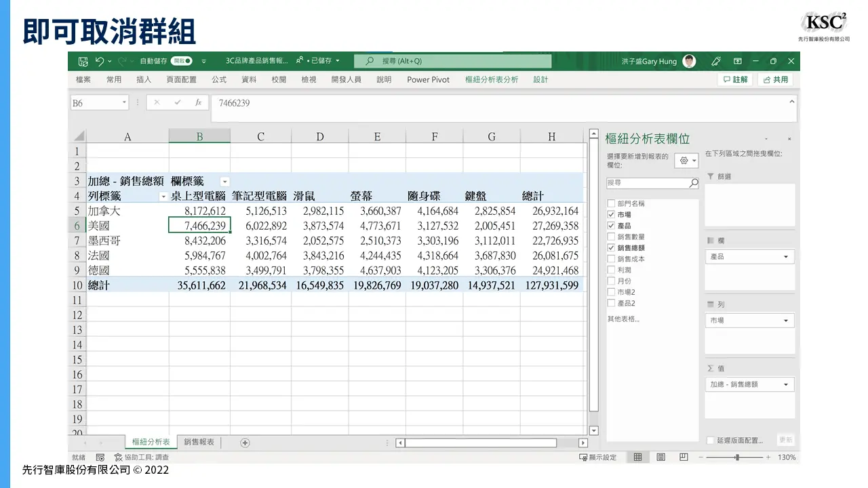The width and height of the screenshot is (868, 488).
Task: Open 加總 - 銷售總額 dropdown in Values area
Action: click(787, 384)
